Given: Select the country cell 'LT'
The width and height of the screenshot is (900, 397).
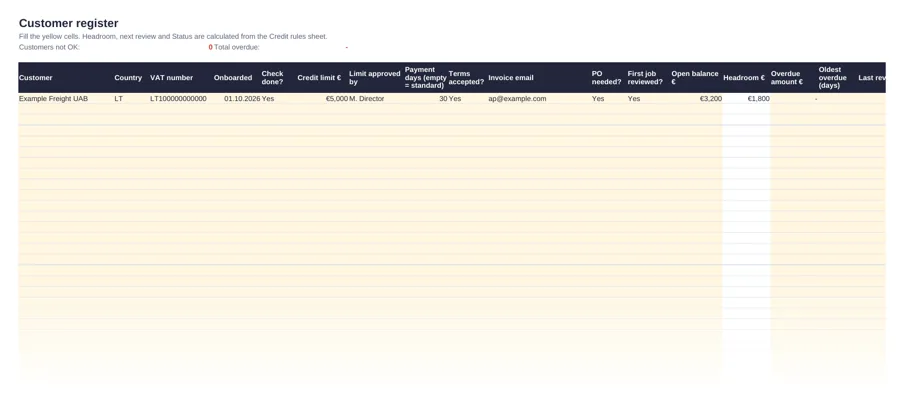Looking at the screenshot, I should click(118, 99).
